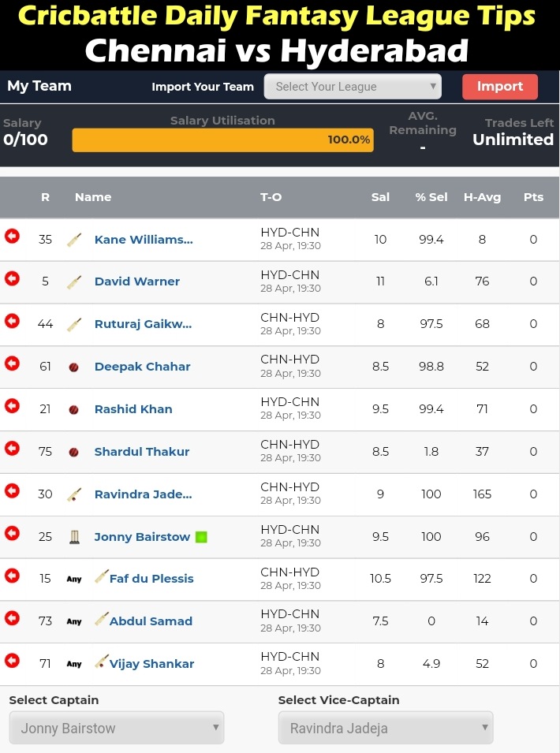Click the green status square after Jonny Bairstow

[x=201, y=537]
